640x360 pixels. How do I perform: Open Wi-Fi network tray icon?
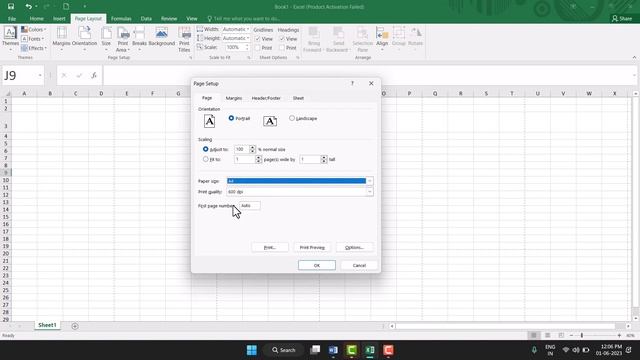[566, 350]
